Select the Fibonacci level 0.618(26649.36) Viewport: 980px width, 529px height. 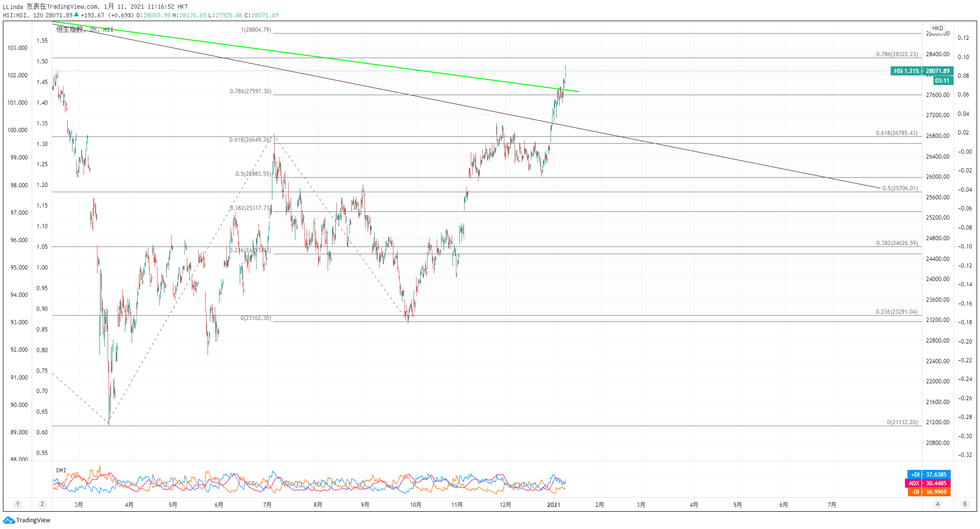coord(250,140)
